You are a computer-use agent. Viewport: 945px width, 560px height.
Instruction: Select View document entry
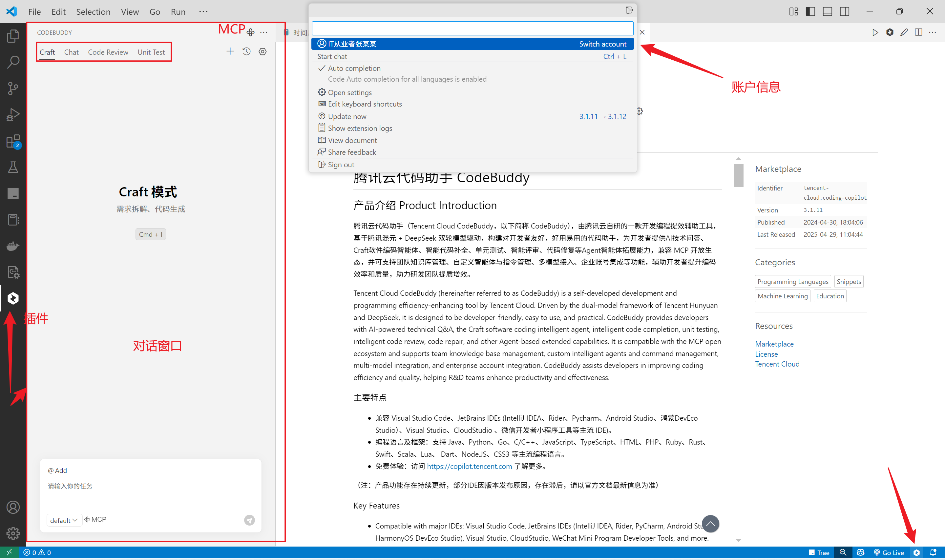click(472, 140)
